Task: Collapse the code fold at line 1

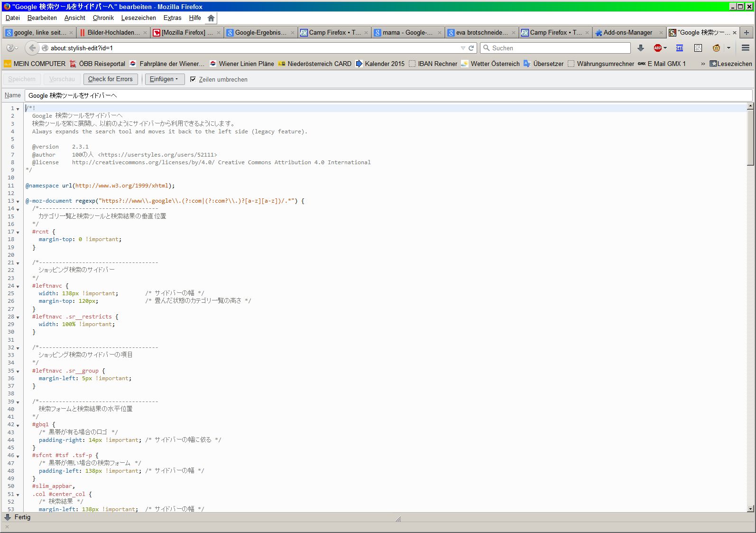Action: point(18,109)
